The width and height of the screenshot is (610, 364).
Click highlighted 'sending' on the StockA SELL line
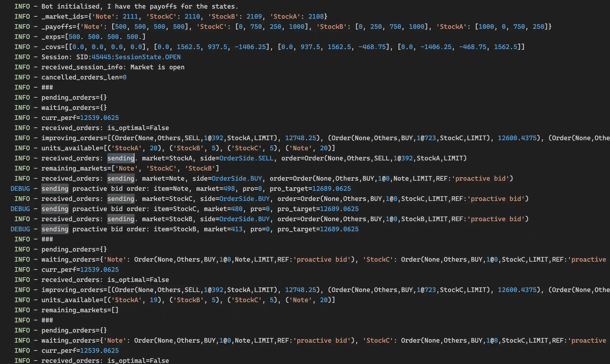[121, 158]
